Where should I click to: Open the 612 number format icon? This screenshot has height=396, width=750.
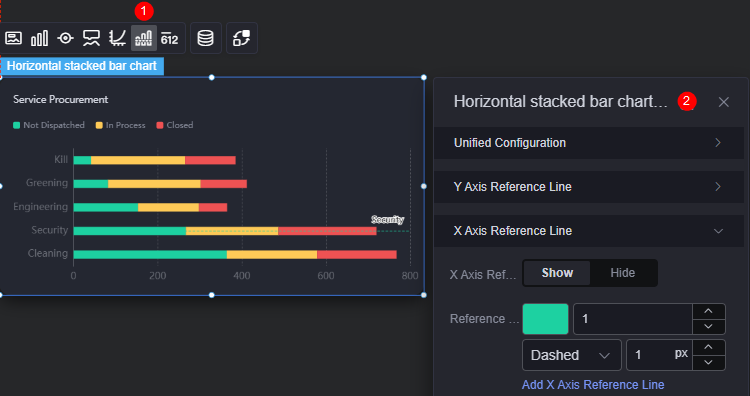click(169, 38)
